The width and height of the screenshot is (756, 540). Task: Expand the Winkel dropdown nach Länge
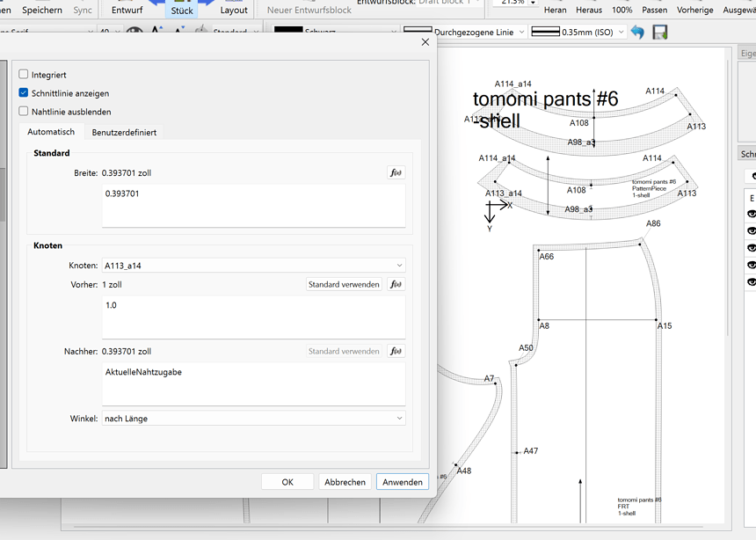pos(253,419)
